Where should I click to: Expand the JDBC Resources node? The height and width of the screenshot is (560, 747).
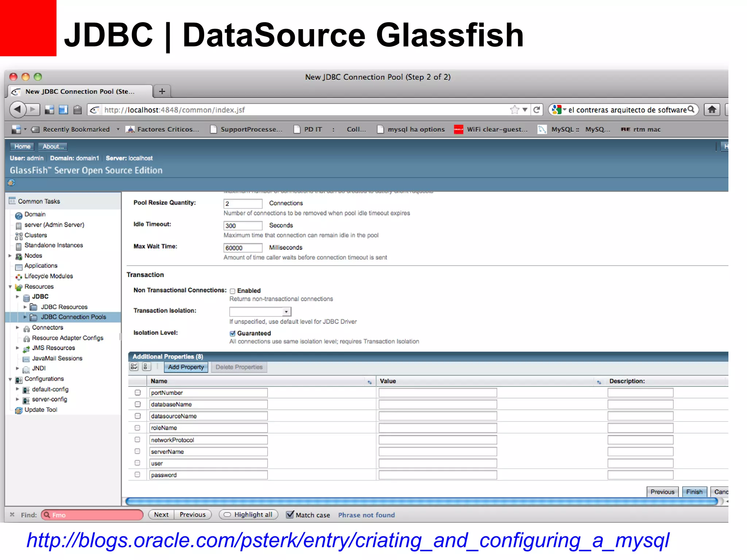[25, 307]
